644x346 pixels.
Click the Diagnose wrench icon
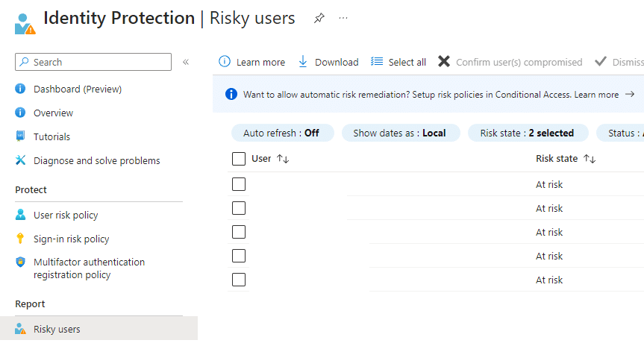point(20,160)
